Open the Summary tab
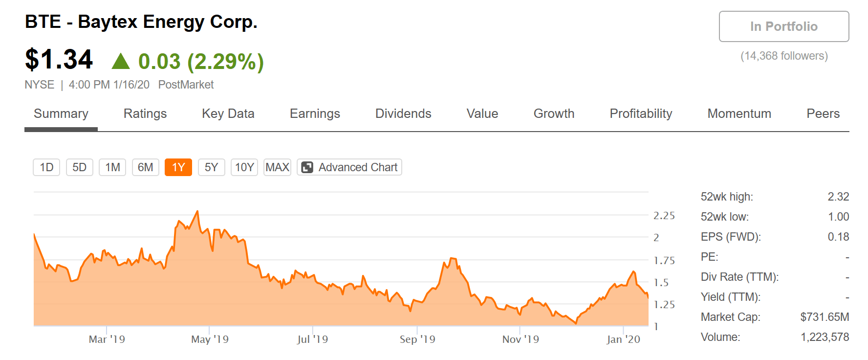The width and height of the screenshot is (868, 360). click(x=61, y=113)
